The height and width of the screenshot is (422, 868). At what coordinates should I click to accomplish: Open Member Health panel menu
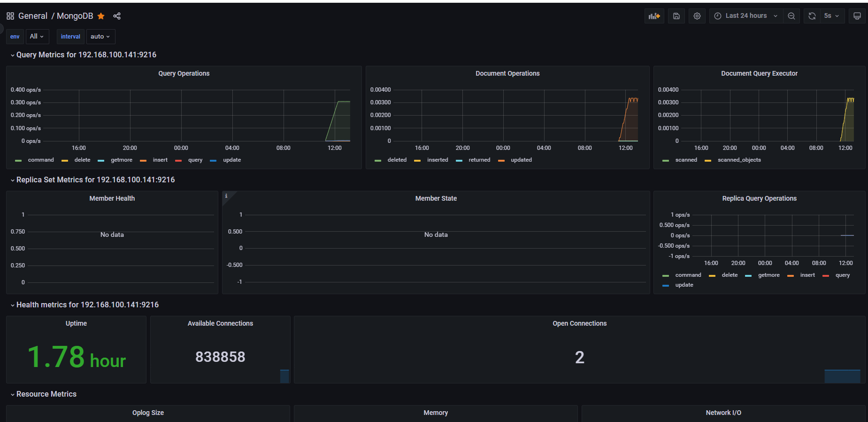coord(112,198)
